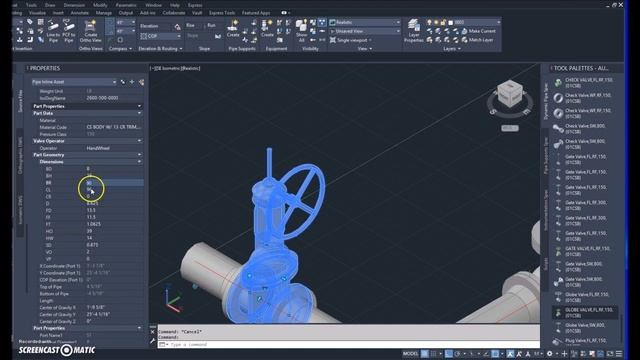Select Plug Valve,FL,RF,150 palette item
Image resolution: width=640 pixels, height=360 pixels.
[x=586, y=341]
